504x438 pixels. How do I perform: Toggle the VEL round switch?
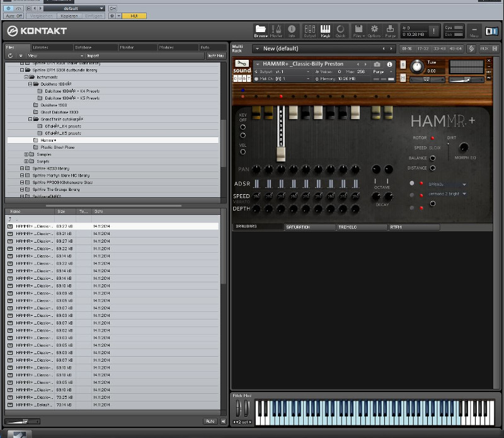[x=243, y=152]
